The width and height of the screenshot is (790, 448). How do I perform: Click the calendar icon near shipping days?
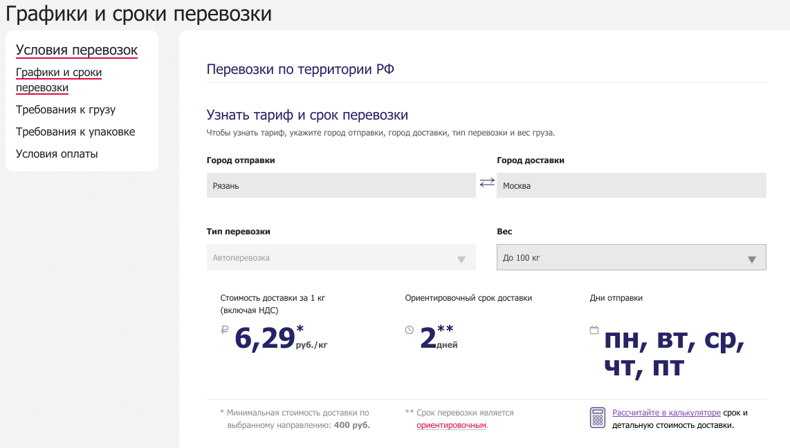pos(595,330)
